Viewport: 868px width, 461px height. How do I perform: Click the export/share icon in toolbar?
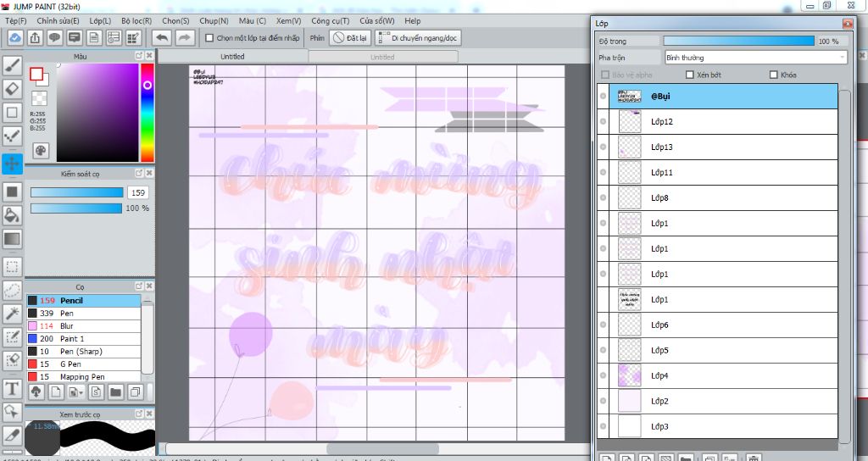(x=35, y=37)
